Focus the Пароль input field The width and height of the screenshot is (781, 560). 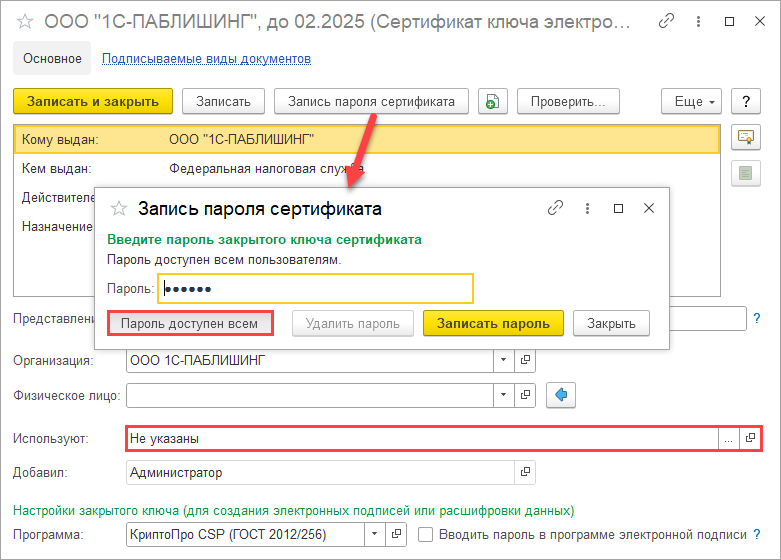pos(315,288)
